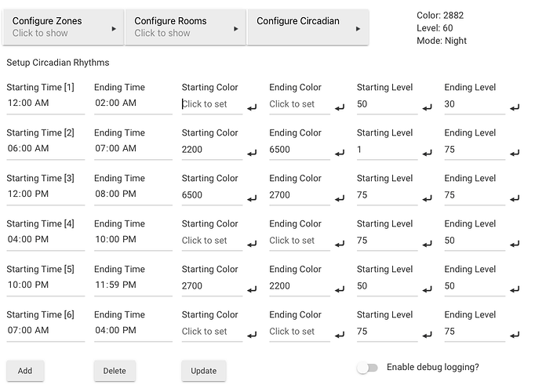Screen dimensions: 535x392
Task: Click enter icon for row 5 Ending Color
Action: coord(340,289)
